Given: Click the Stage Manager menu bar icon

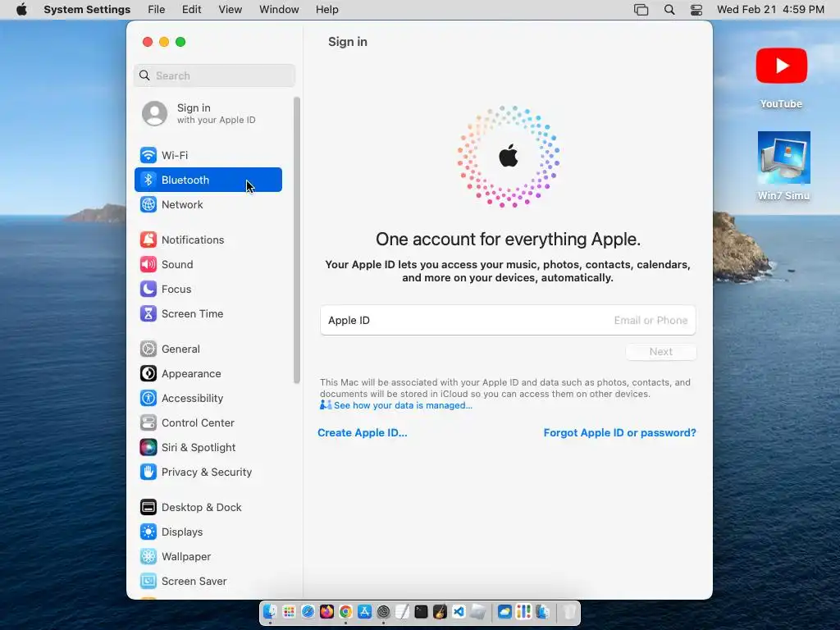Looking at the screenshot, I should (641, 10).
